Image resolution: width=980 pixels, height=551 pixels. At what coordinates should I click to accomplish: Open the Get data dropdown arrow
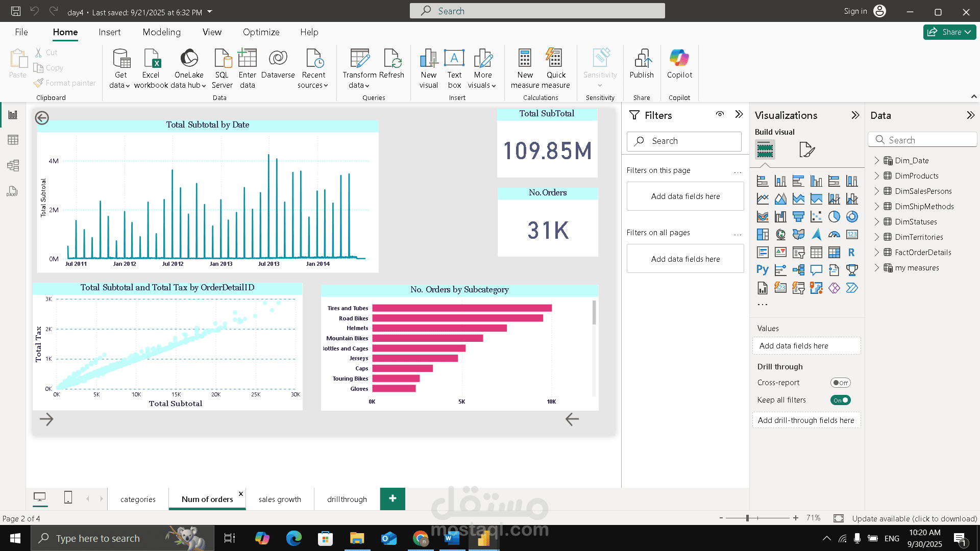(x=127, y=86)
